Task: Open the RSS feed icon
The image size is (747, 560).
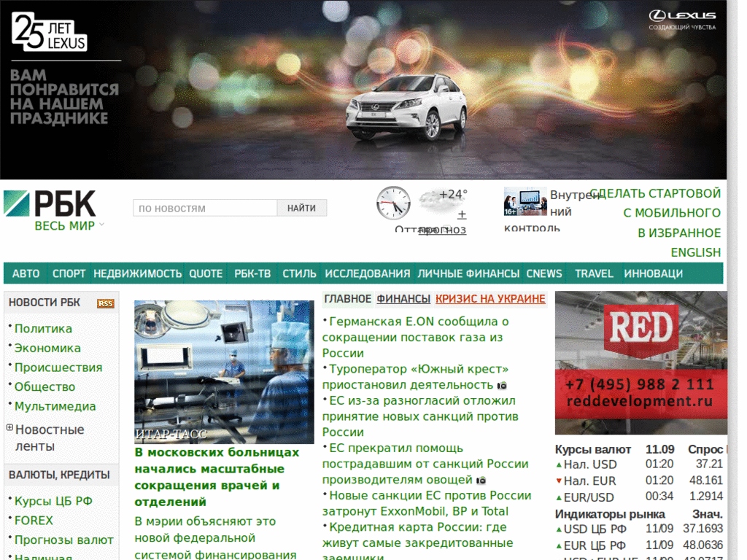Action: (x=106, y=303)
